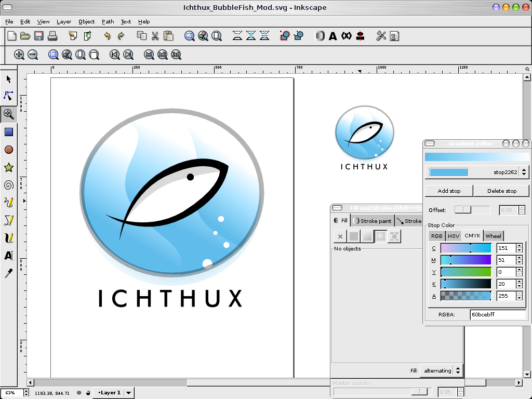Click the C cyan color slider
The width and height of the screenshot is (532, 399).
[466, 248]
